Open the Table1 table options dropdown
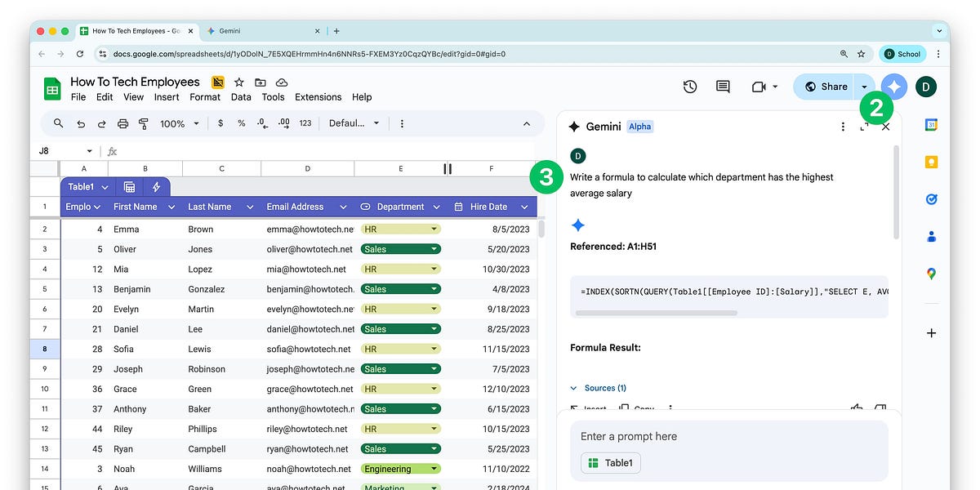980x490 pixels. 105,187
